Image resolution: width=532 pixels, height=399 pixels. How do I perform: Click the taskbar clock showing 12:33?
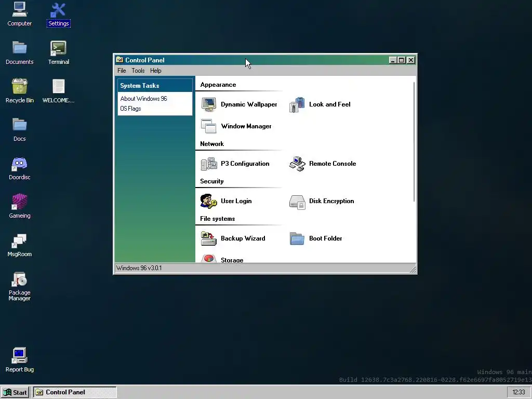click(518, 392)
